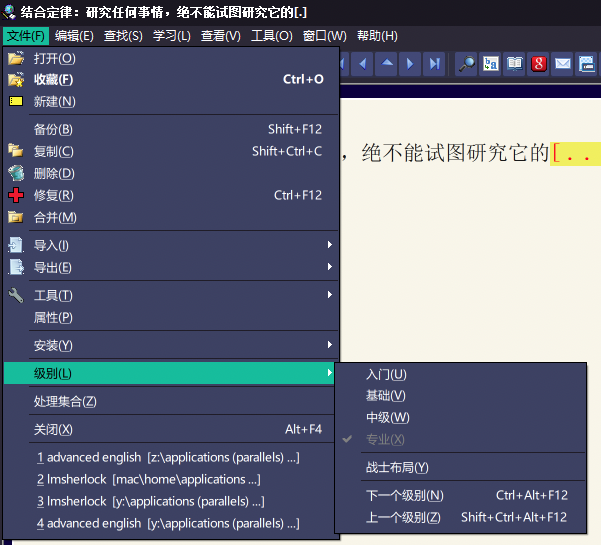Open the 帮助(H) menu
This screenshot has width=601, height=545.
[377, 36]
